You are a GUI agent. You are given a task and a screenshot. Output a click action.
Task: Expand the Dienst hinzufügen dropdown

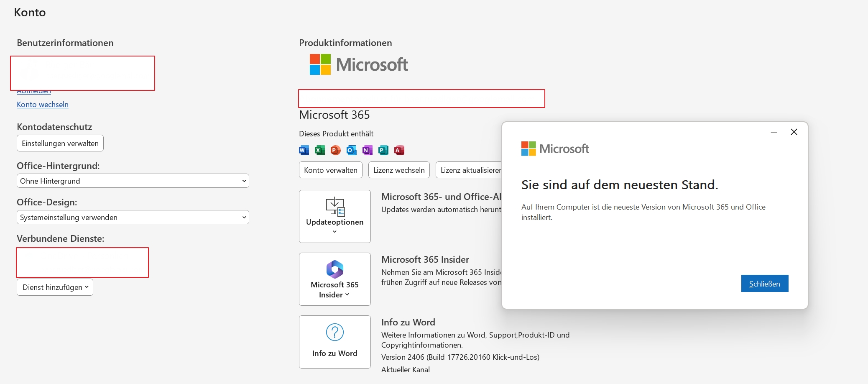pyautogui.click(x=55, y=287)
